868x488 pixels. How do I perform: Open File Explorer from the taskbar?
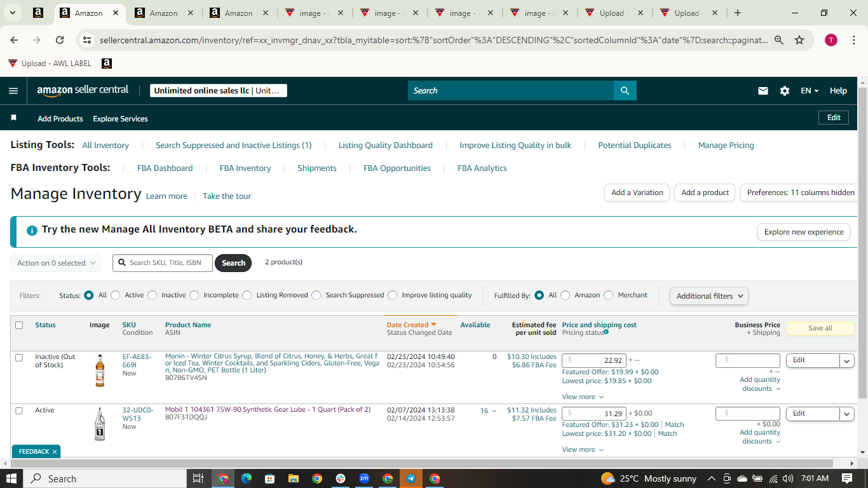pyautogui.click(x=294, y=478)
